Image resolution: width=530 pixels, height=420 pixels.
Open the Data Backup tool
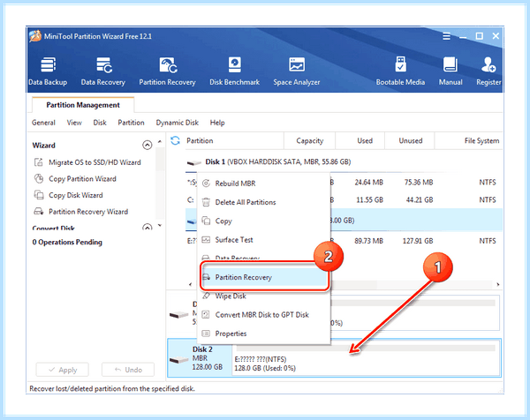pos(48,71)
